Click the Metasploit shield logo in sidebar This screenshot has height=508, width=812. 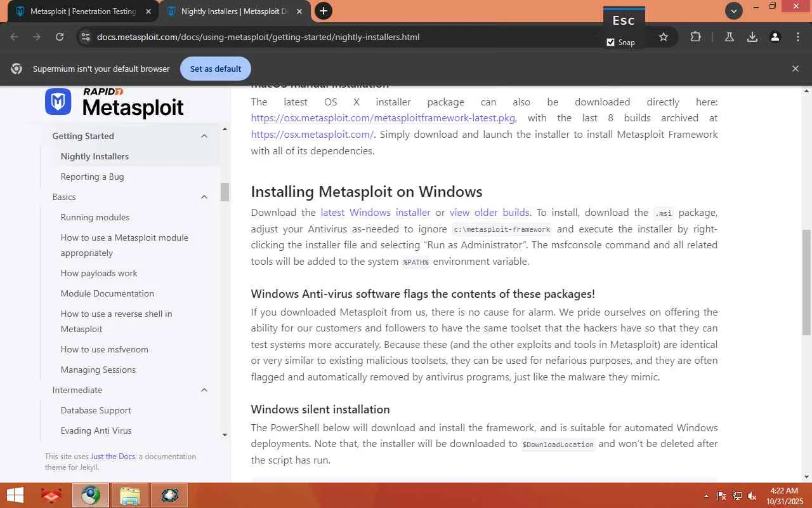[x=58, y=102]
